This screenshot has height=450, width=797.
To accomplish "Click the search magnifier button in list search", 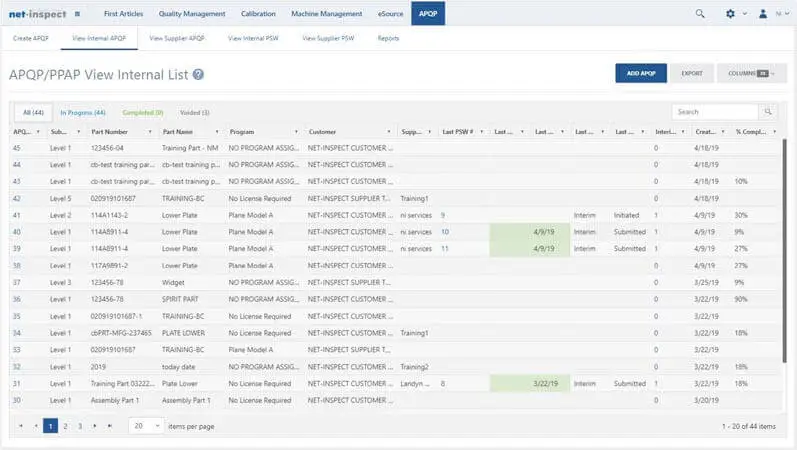I will [768, 112].
